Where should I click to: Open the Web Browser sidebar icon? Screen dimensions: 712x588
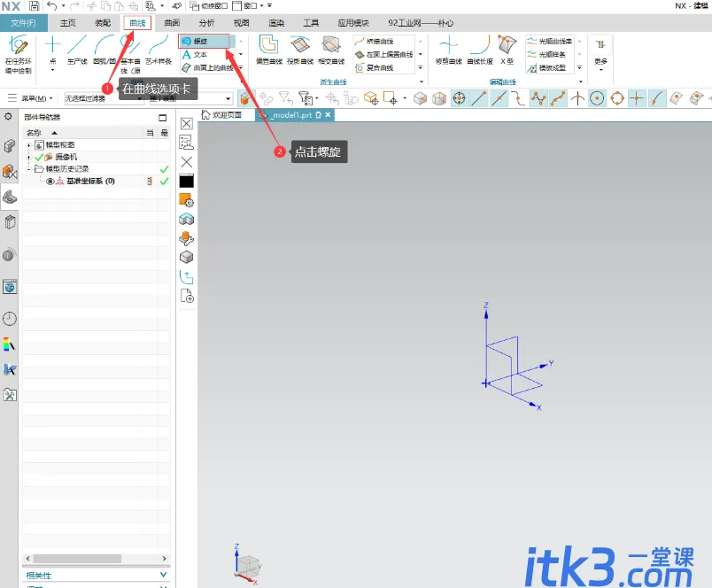click(x=10, y=287)
